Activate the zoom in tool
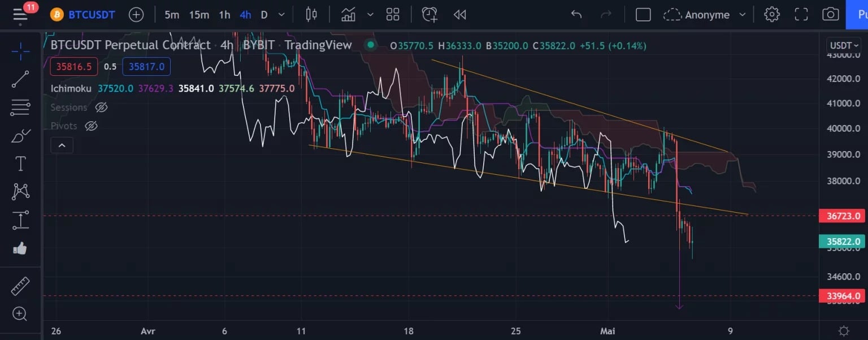868x340 pixels. tap(20, 314)
